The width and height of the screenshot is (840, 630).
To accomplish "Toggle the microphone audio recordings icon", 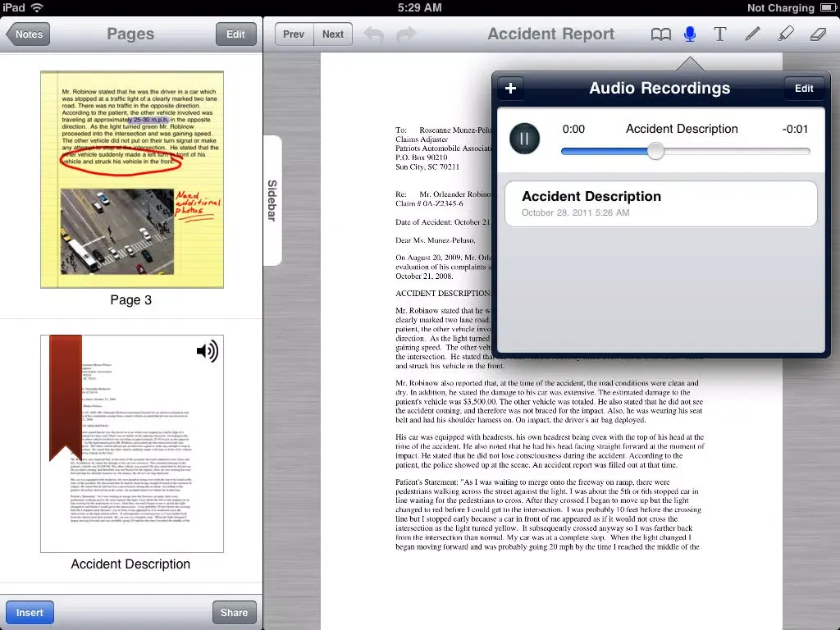I will click(x=690, y=34).
